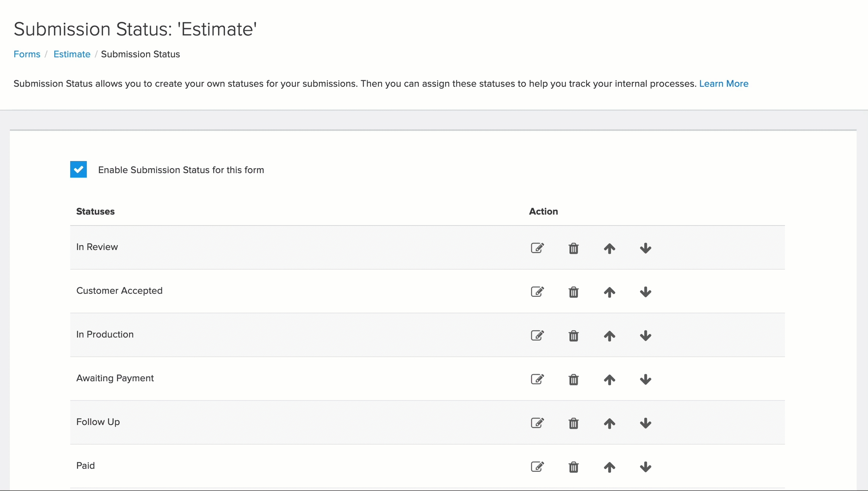Move Customer Accepted status down
The image size is (868, 491).
[x=646, y=292]
